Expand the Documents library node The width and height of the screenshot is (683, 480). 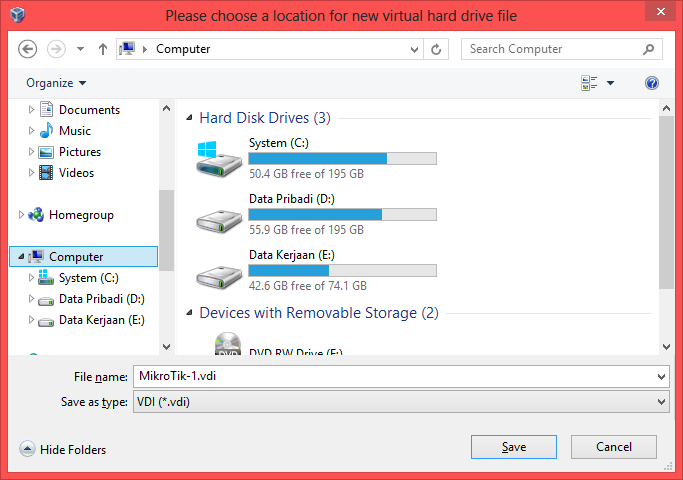pos(31,110)
